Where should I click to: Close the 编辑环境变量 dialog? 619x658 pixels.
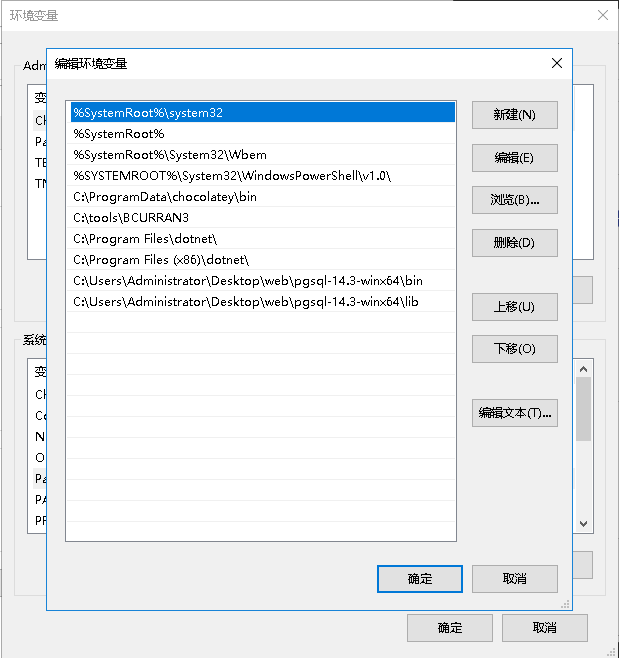557,63
